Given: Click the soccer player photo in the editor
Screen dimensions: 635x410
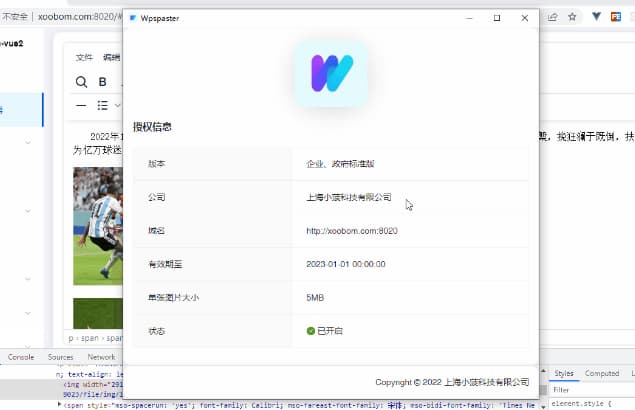Looking at the screenshot, I should tap(98, 226).
